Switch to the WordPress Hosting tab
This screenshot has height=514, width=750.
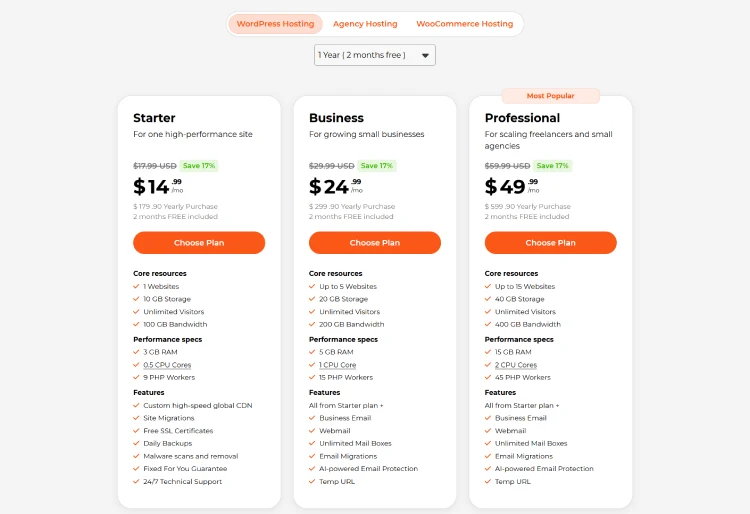275,24
